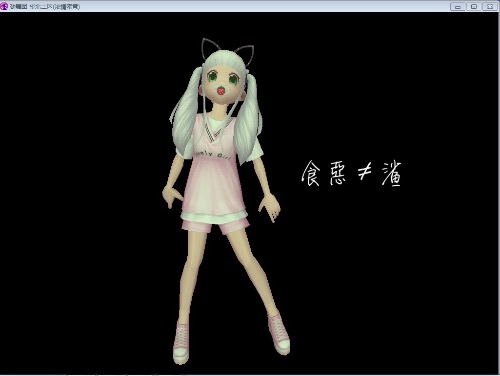
Task: Minimize the game window
Action: (x=458, y=6)
